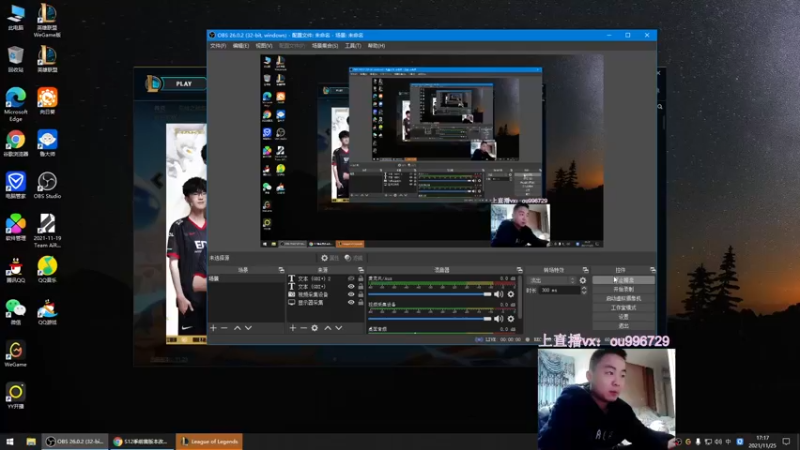Image resolution: width=800 pixels, height=450 pixels.
Task: Move source up arrow in 来源 toolbar
Action: [x=328, y=328]
